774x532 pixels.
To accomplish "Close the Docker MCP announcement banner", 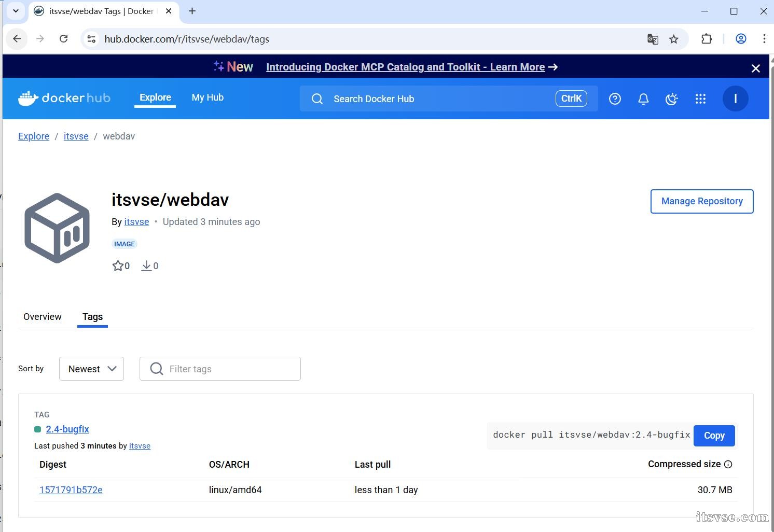I will click(x=756, y=68).
